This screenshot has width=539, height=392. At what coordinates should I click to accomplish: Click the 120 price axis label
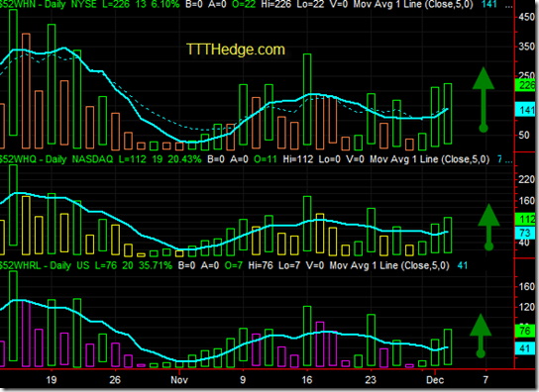tap(526, 307)
